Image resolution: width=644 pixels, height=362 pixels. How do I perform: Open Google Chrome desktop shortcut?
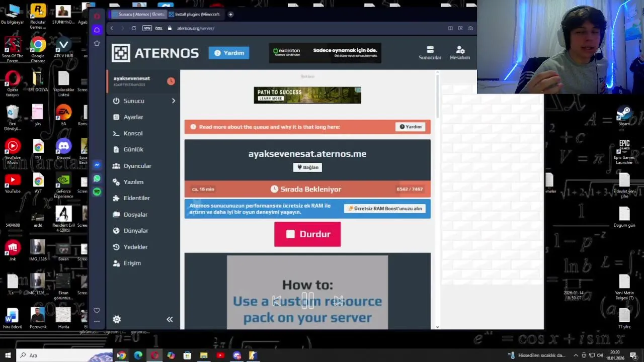[38, 50]
